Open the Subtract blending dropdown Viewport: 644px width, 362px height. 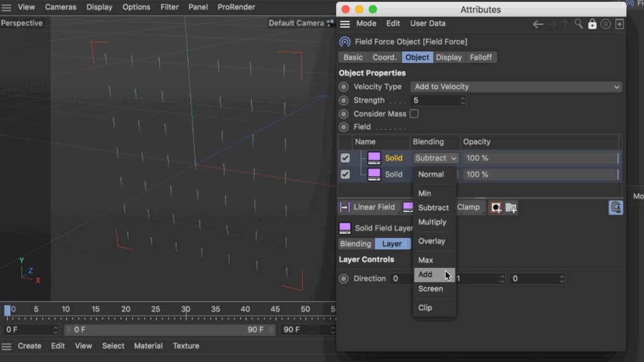435,158
